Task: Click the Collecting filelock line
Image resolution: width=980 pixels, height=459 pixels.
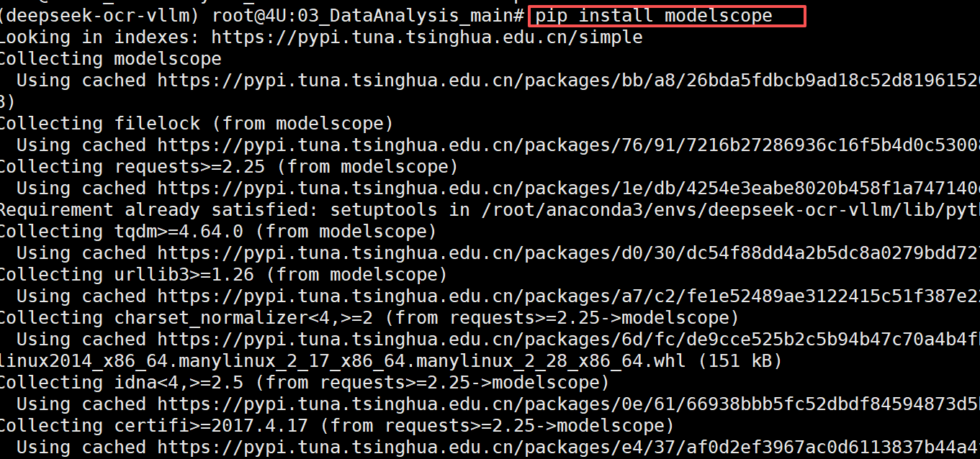Action: point(196,123)
